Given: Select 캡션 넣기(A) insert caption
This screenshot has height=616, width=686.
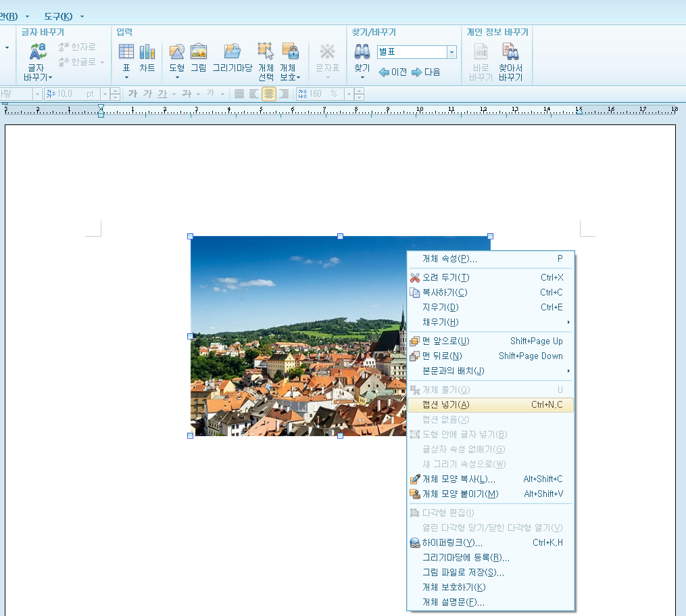Looking at the screenshot, I should pos(491,404).
